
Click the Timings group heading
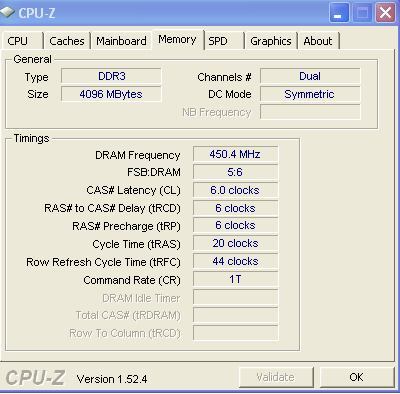coord(31,138)
